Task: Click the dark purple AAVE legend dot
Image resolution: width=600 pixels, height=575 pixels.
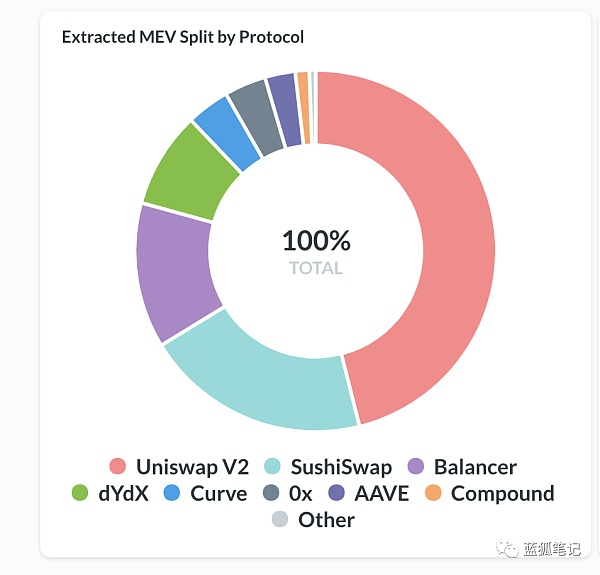Action: (x=337, y=493)
